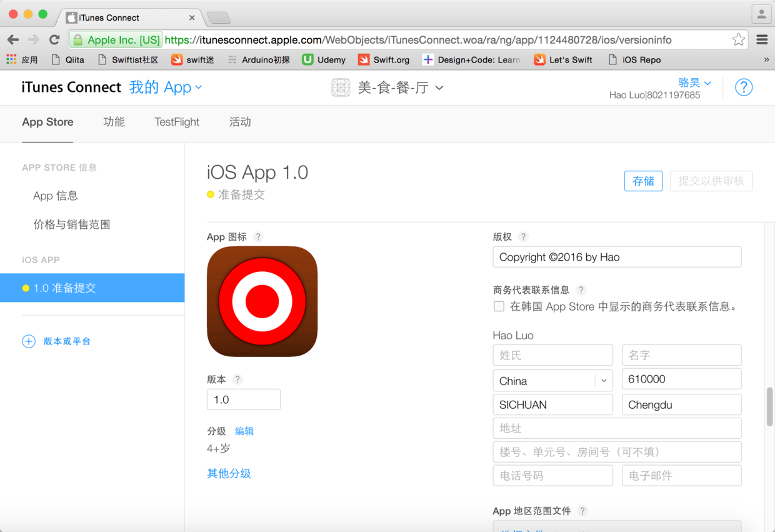775x532 pixels.
Task: Focus the 版权 copyright field
Action: pos(617,257)
